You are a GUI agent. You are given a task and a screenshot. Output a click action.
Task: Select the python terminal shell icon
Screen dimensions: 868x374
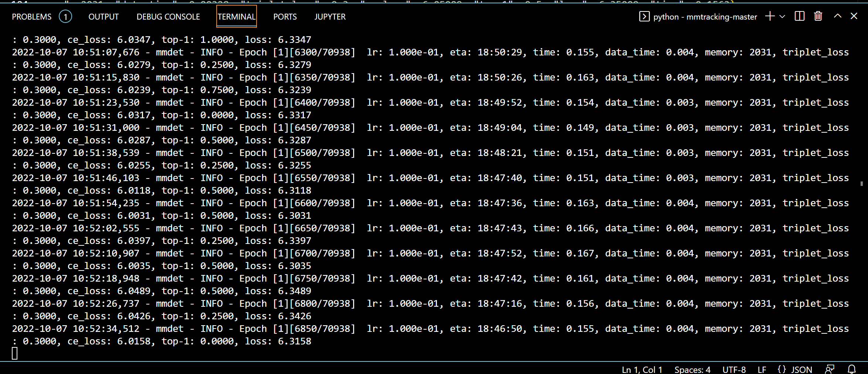644,17
